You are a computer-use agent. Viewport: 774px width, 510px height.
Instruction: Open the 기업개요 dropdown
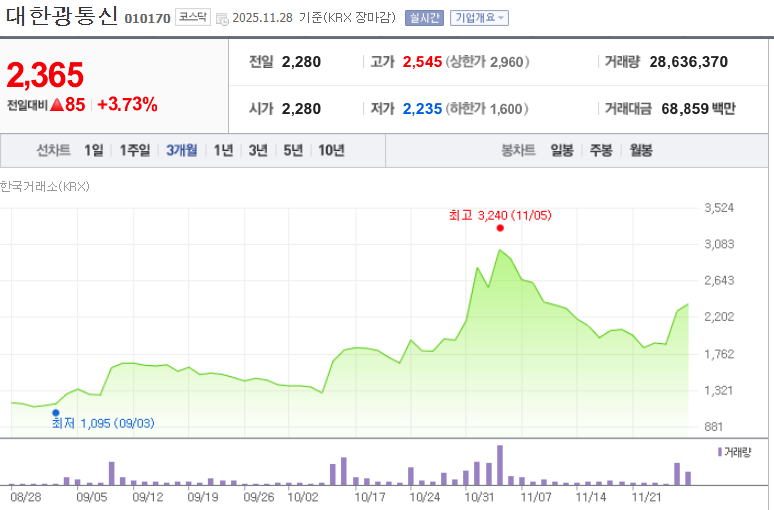(479, 18)
